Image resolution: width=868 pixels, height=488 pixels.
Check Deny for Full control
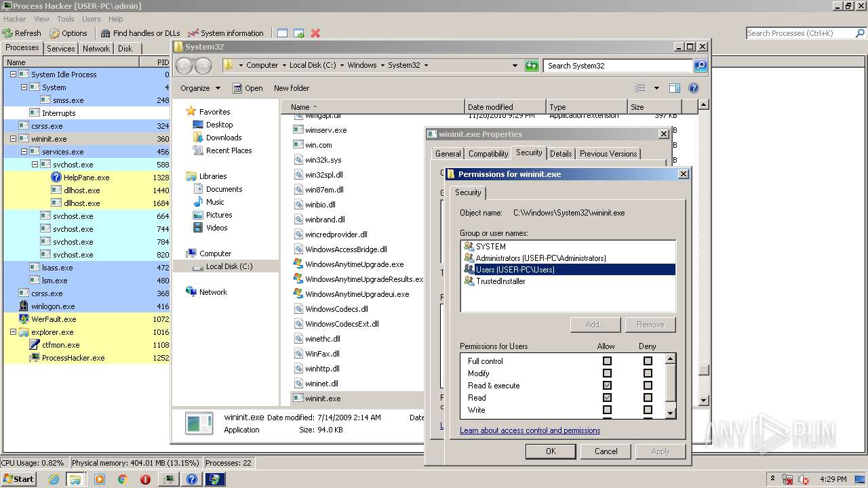pos(648,361)
